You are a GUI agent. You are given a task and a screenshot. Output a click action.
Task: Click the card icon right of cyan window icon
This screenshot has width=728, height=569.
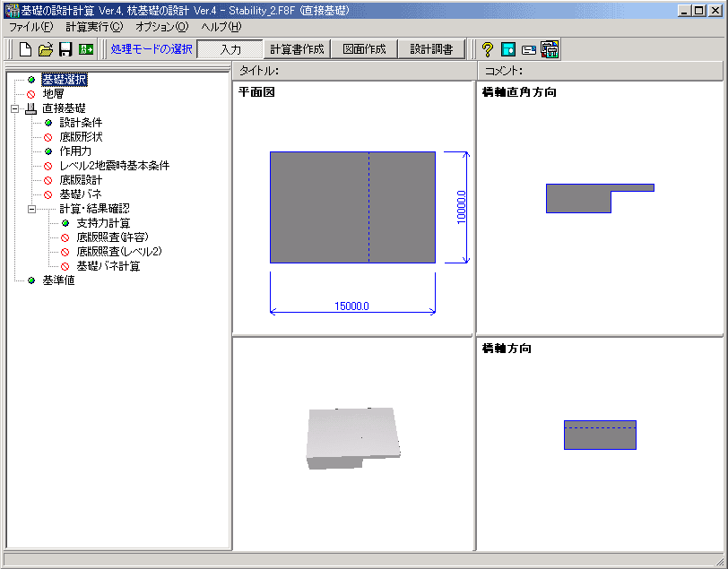coord(529,49)
